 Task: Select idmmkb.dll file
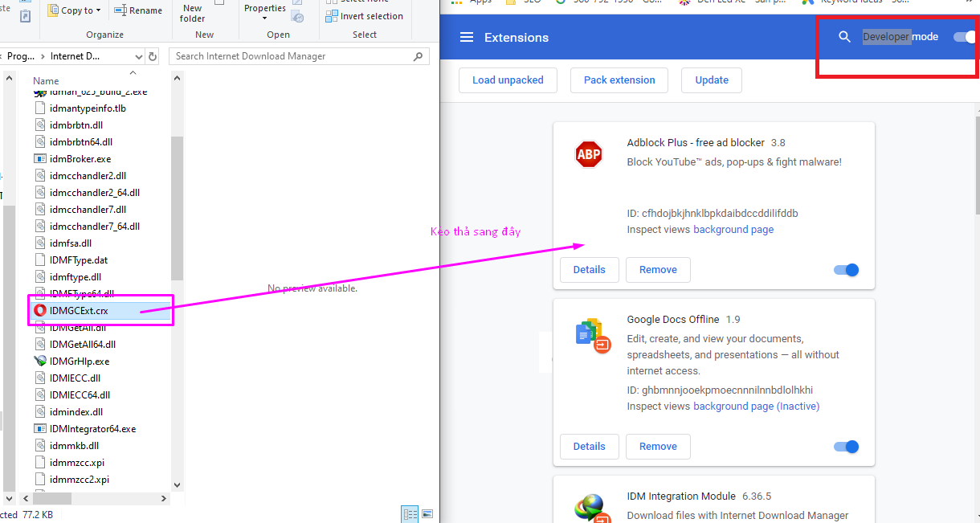tap(74, 446)
